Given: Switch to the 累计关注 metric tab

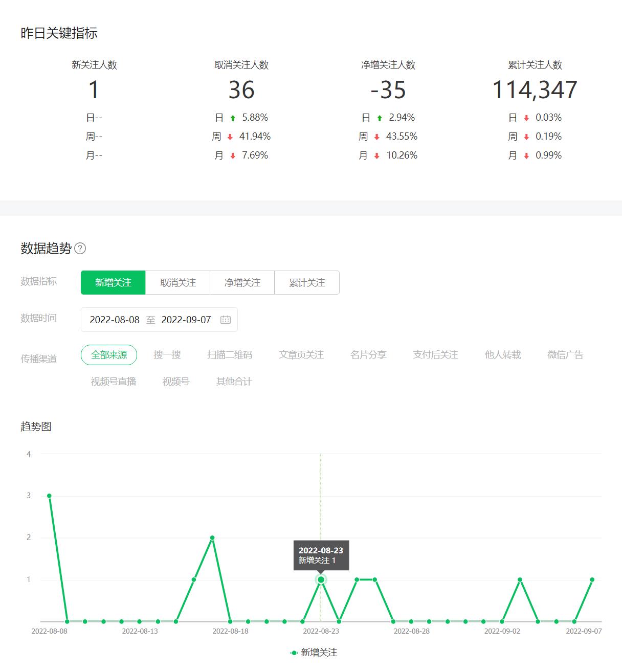Looking at the screenshot, I should [307, 283].
